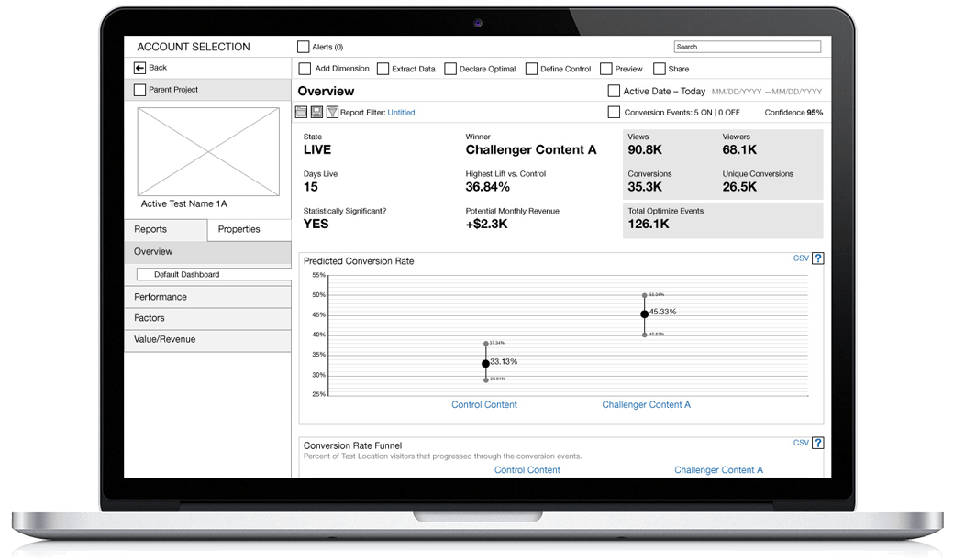Viewport: 954px width, 560px height.
Task: Open help for Conversion Rate Funnel
Action: click(817, 443)
